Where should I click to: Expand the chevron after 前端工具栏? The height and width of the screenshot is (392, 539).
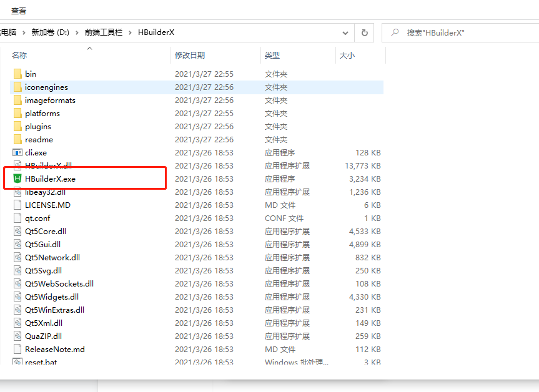click(x=131, y=32)
